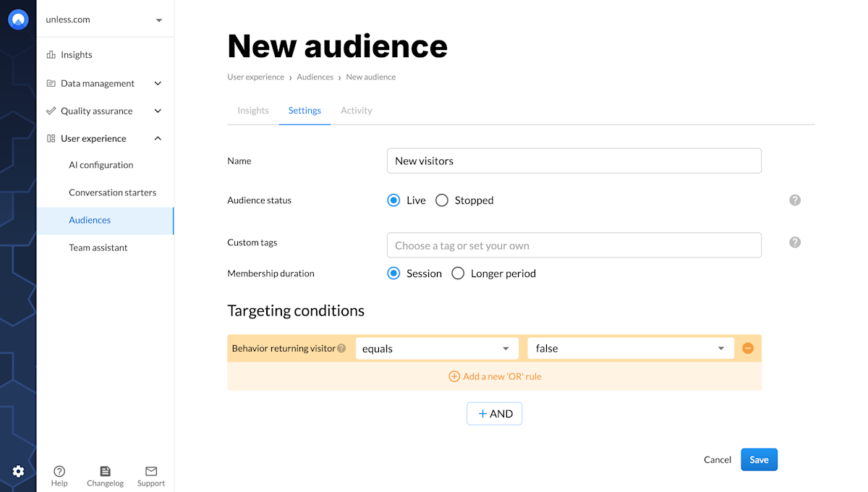Switch to the Insights tab

[253, 111]
